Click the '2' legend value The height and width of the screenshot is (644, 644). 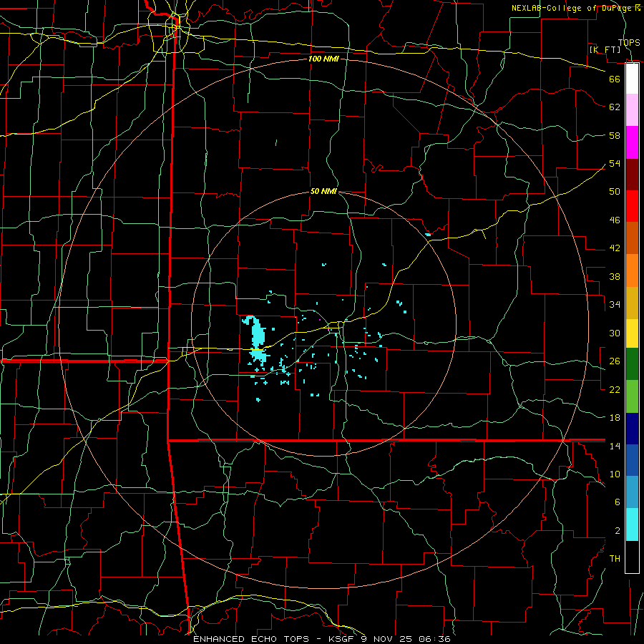point(618,531)
